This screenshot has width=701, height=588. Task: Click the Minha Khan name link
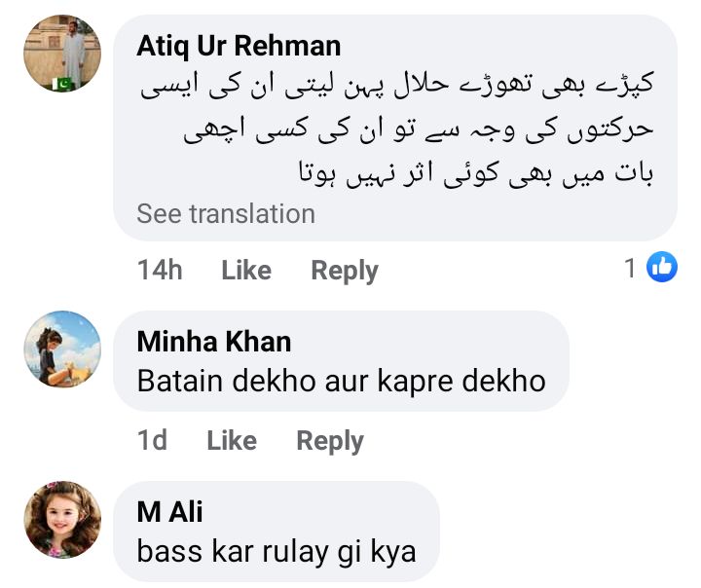coord(214,342)
